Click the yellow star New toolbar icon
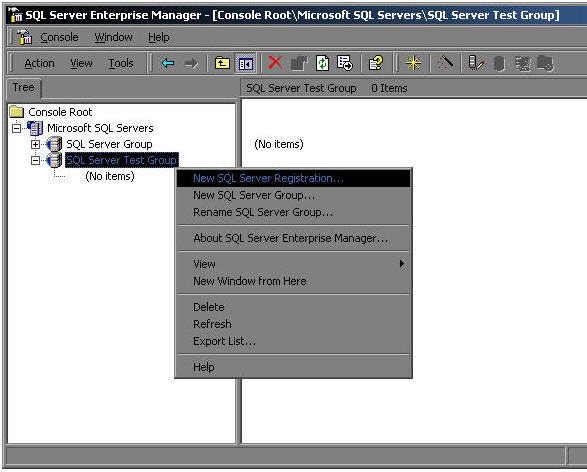Image resolution: width=587 pixels, height=472 pixels. 413,63
